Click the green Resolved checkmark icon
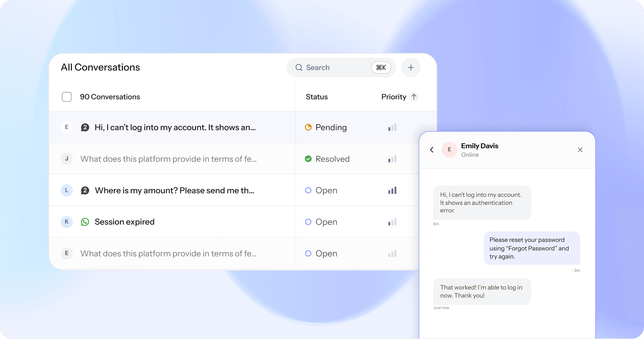Image resolution: width=644 pixels, height=339 pixels. 308,159
